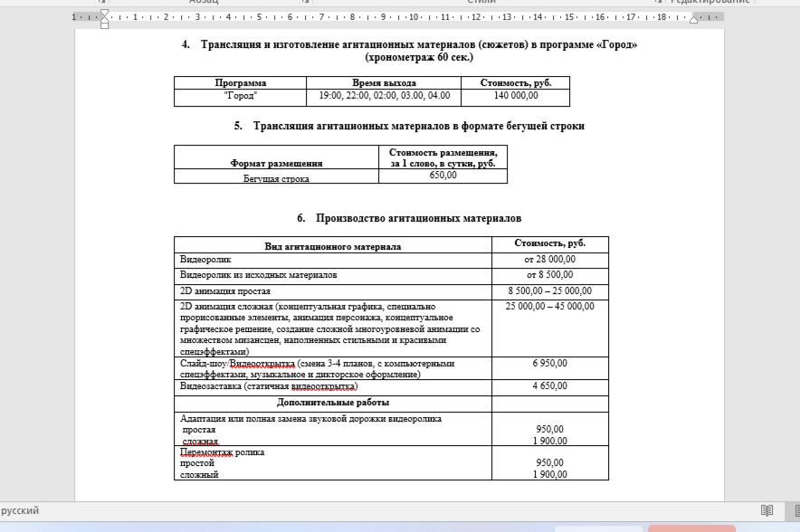Click the Print Layout view icon
The height and width of the screenshot is (532, 800).
796,510
